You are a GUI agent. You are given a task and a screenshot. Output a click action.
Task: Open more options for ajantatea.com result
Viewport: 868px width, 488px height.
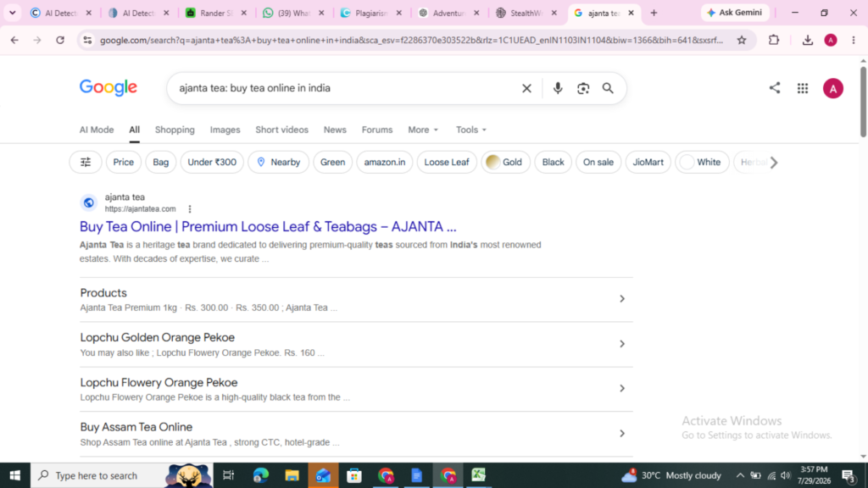(189, 209)
